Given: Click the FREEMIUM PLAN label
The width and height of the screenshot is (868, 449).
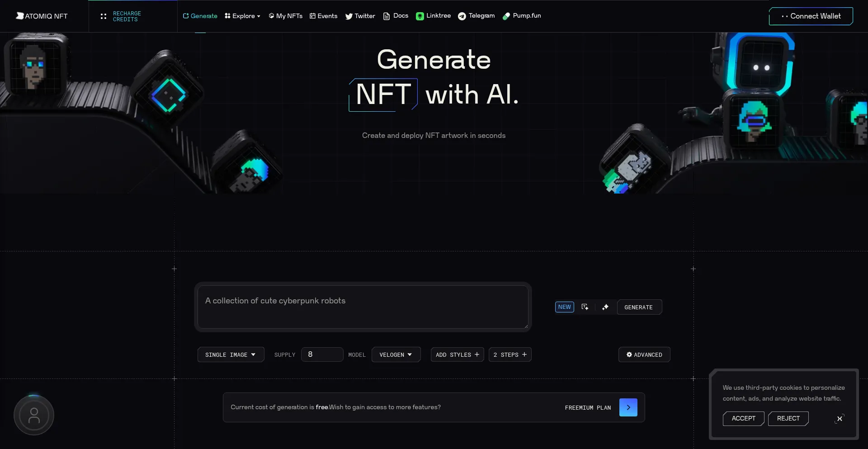Looking at the screenshot, I should (x=588, y=408).
